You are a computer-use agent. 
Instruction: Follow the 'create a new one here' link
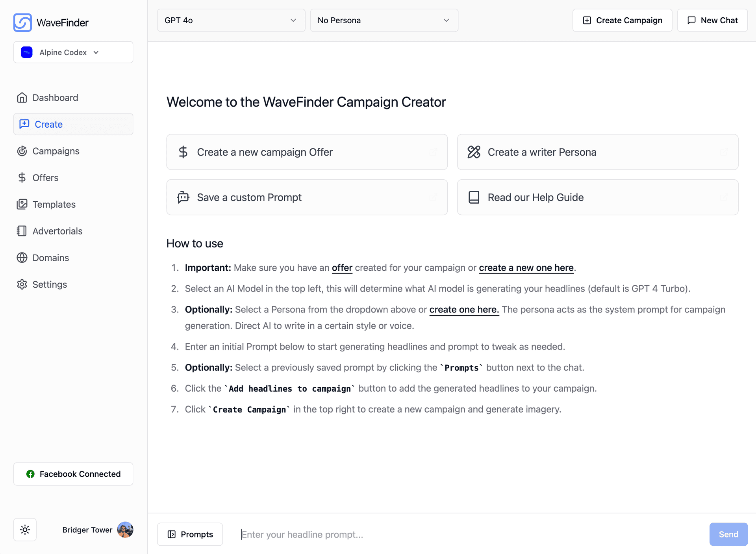(526, 268)
